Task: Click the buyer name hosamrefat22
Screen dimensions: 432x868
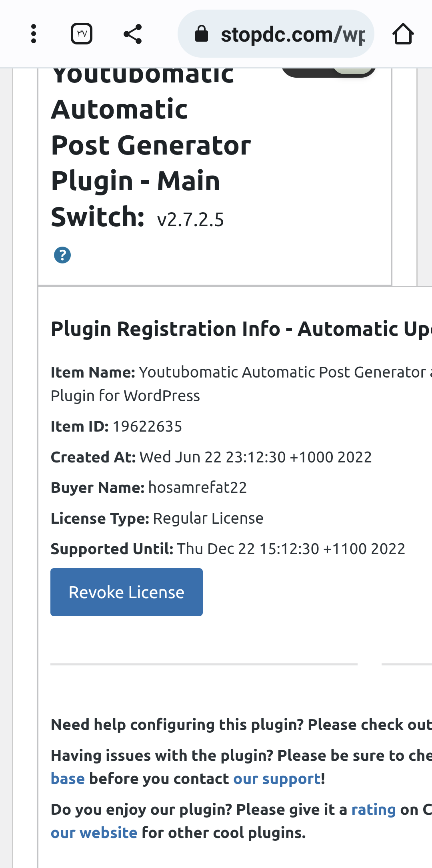Action: 198,488
